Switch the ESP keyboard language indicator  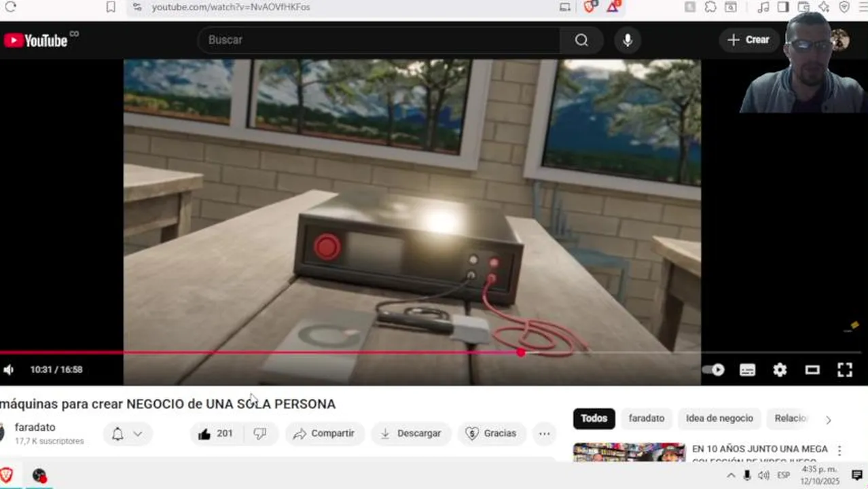click(x=783, y=475)
